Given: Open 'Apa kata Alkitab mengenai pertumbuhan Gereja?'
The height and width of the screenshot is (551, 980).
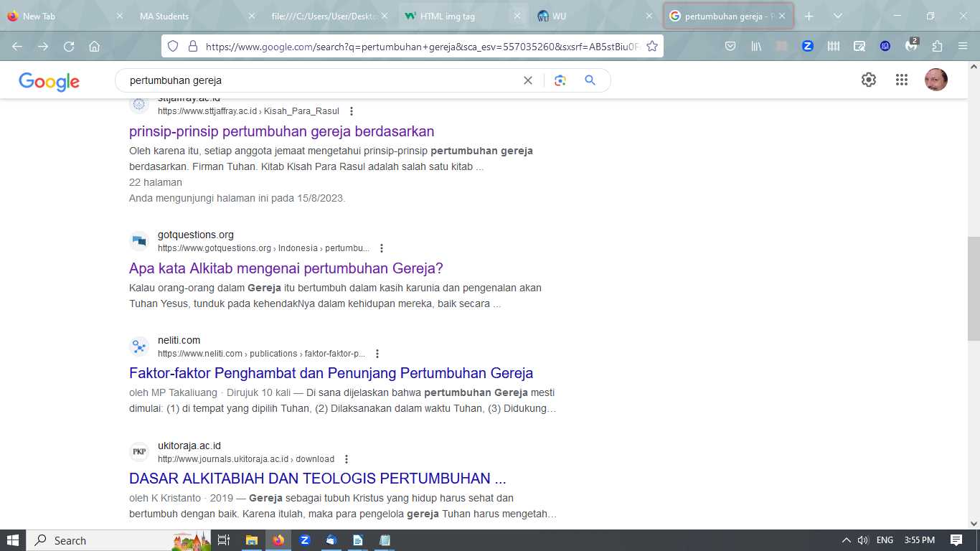Looking at the screenshot, I should (286, 268).
